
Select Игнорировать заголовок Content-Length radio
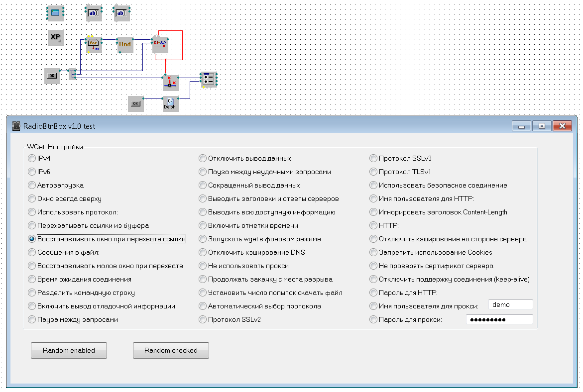pyautogui.click(x=438, y=212)
